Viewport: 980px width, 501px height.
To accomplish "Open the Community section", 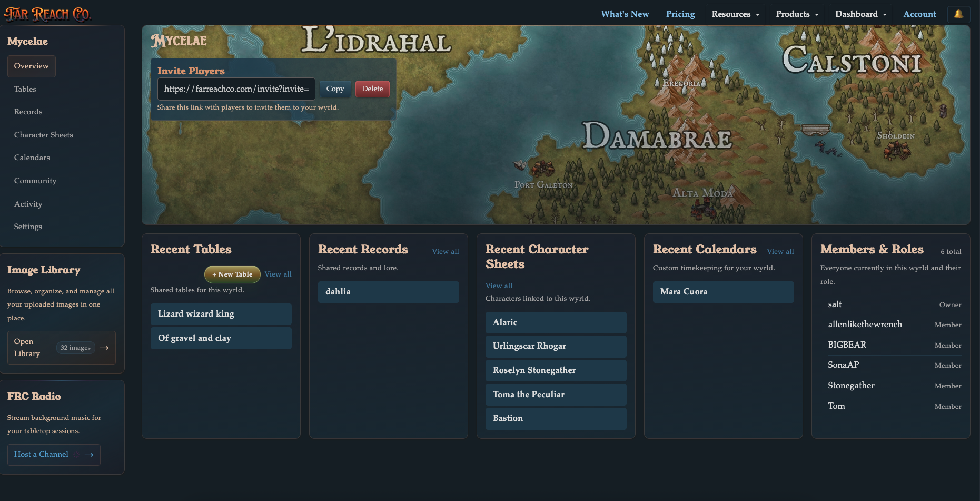I will coord(35,181).
